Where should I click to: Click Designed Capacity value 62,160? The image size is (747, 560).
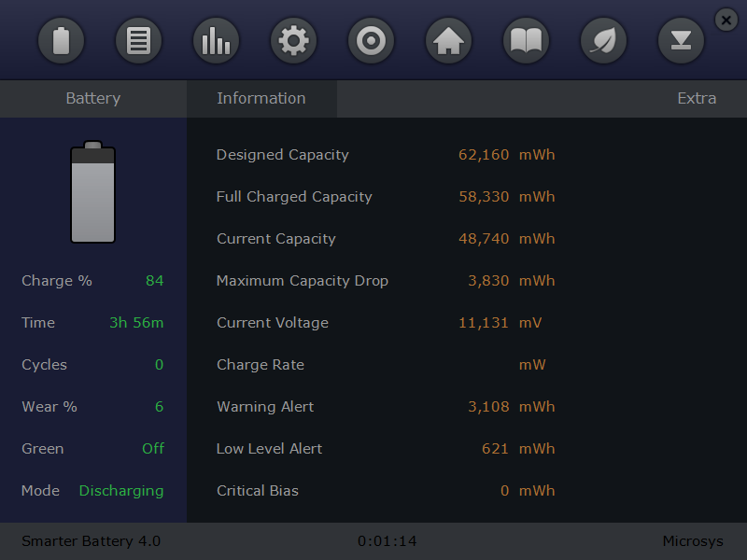tap(484, 155)
